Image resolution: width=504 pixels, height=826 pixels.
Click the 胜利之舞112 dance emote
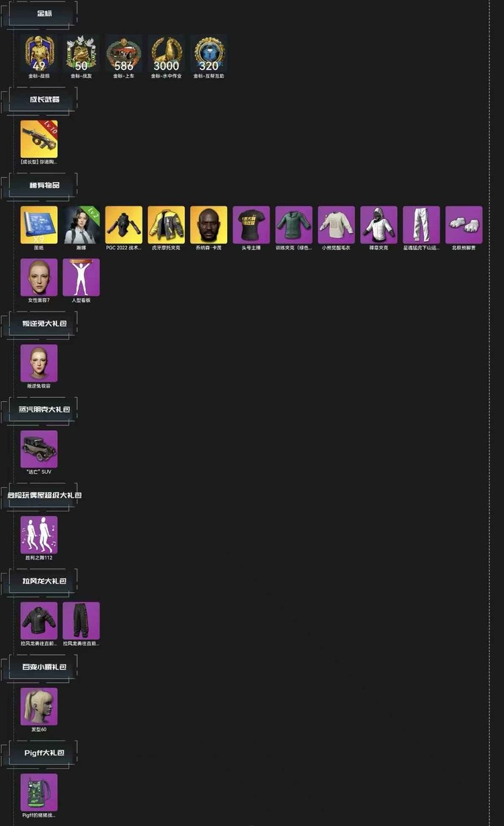tap(39, 534)
